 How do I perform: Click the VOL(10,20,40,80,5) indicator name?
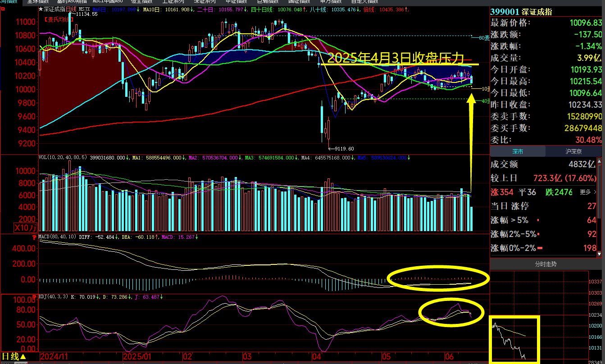(x=63, y=158)
